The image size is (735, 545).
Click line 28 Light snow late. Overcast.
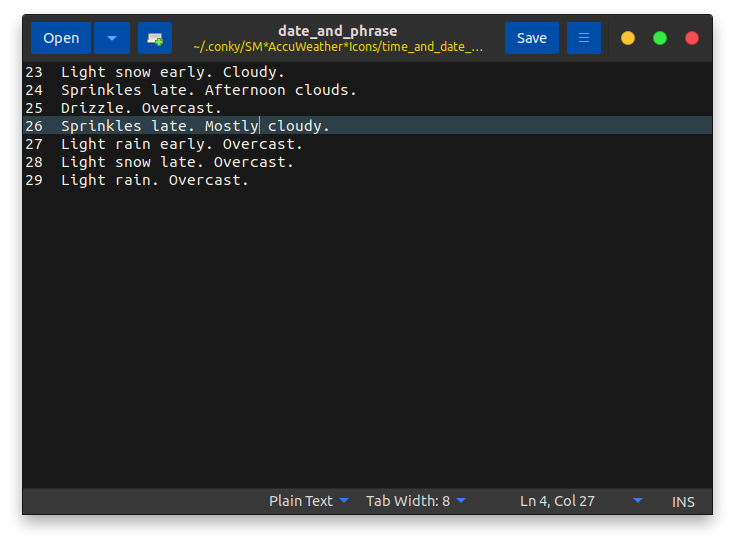point(177,162)
